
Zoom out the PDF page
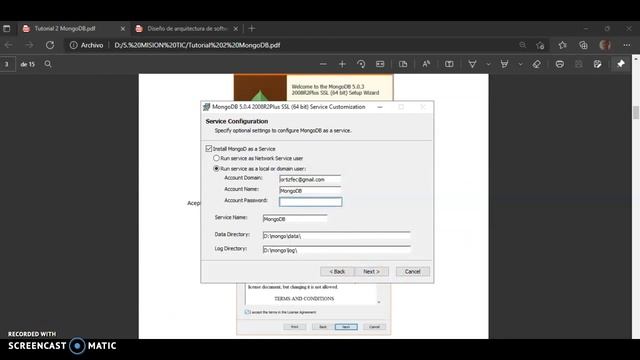(x=323, y=64)
